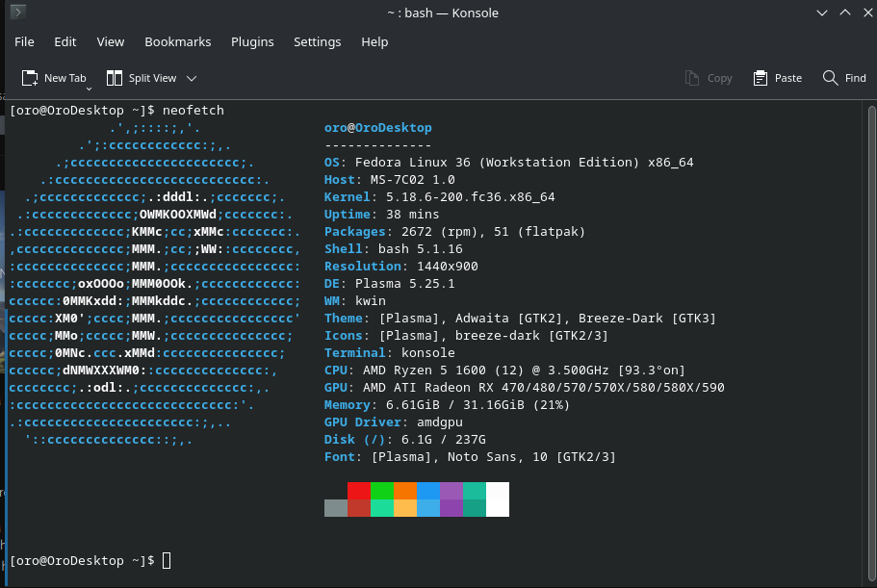The height and width of the screenshot is (588, 877).
Task: Open the Bookmarks menu
Action: click(x=178, y=42)
